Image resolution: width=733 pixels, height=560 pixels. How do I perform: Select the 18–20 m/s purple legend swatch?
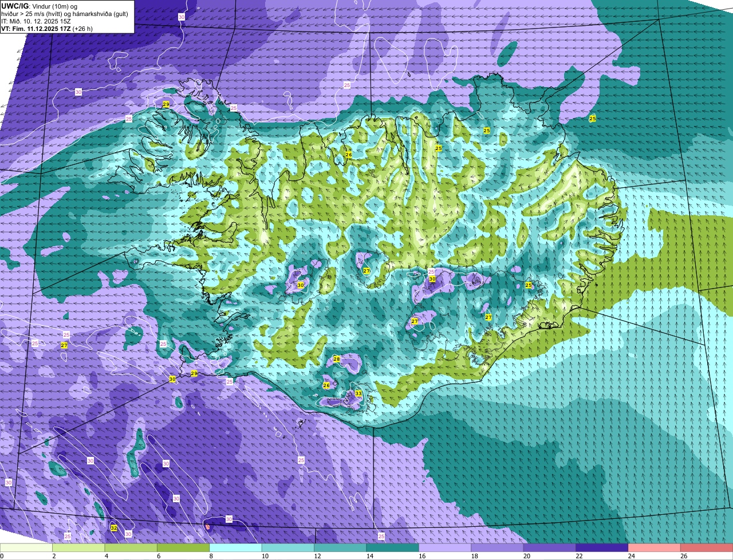[x=498, y=548]
